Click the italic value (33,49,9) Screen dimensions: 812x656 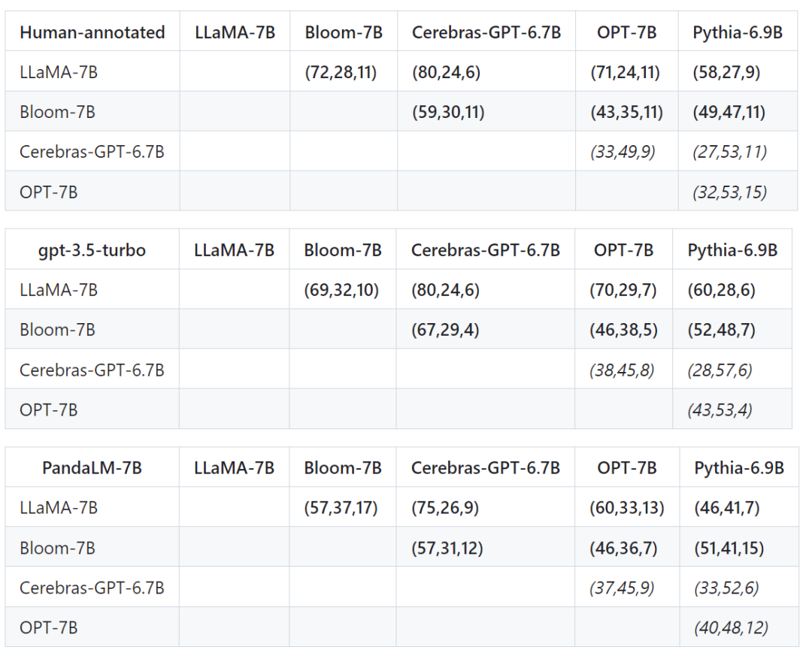[622, 152]
